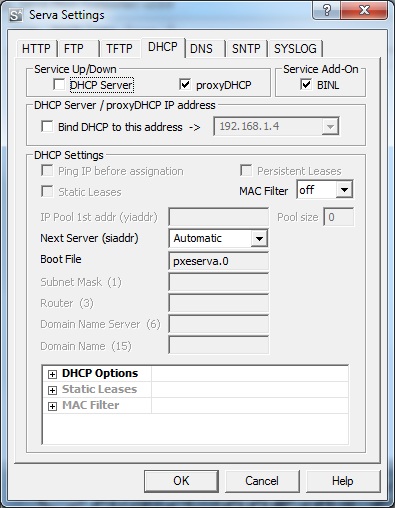Screen dimensions: 395x508
Task: Uncheck the proxyDHCP checkbox
Action: click(185, 84)
